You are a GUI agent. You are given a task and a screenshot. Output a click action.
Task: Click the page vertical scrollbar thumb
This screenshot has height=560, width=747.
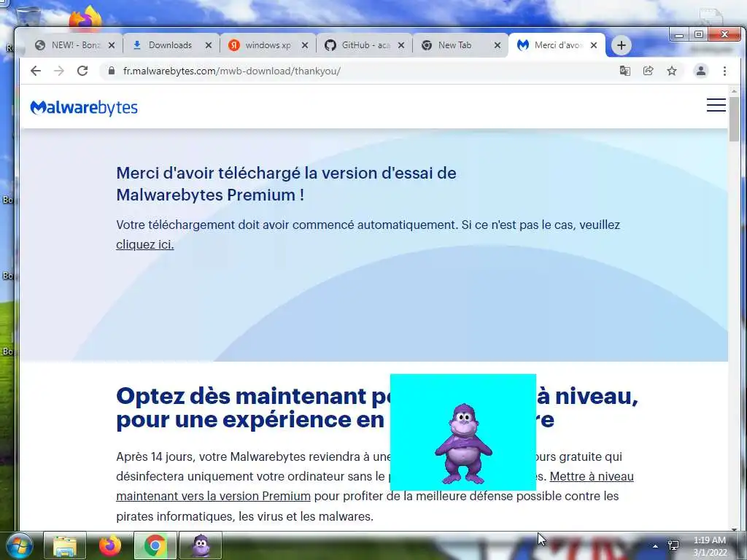(x=734, y=119)
